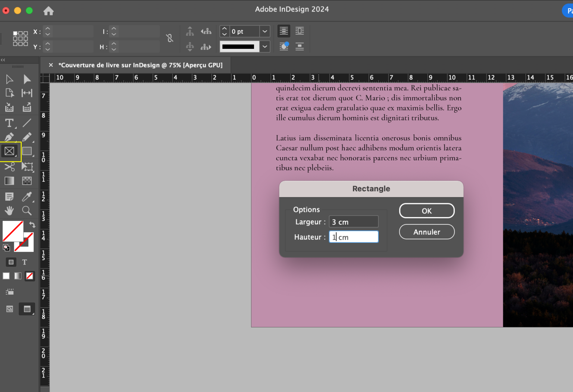
Task: Select the Rectangle shape tool
Action: pyautogui.click(x=27, y=151)
